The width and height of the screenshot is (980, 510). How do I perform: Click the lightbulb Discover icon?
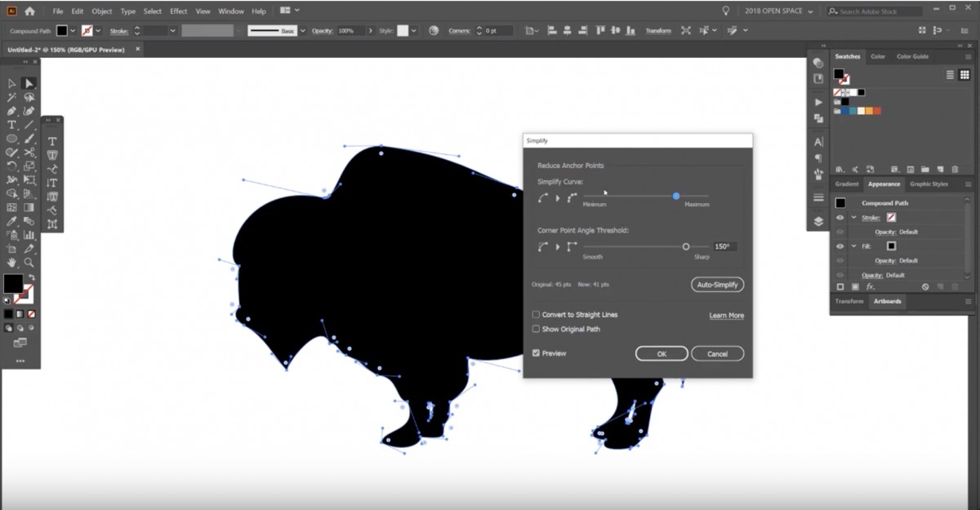click(725, 11)
